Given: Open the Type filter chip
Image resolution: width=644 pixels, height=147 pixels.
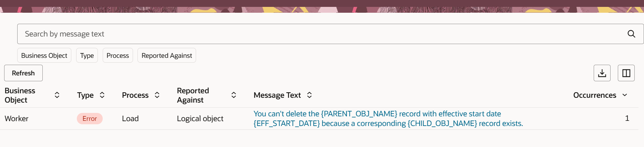Looking at the screenshot, I should [87, 55].
